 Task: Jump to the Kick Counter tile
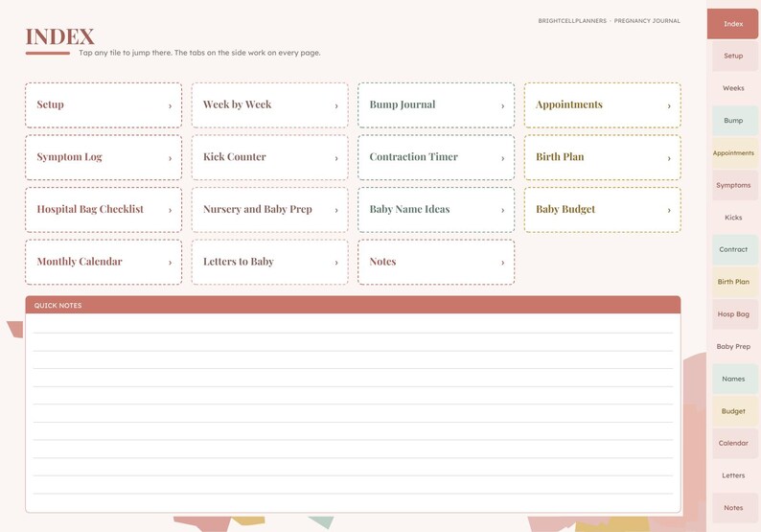(x=270, y=157)
